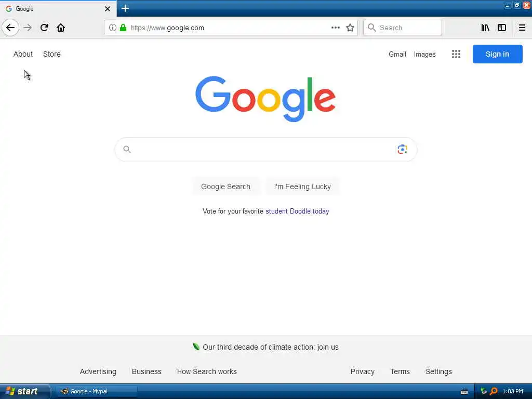532x399 pixels.
Task: Click the 1:03 PM clock
Action: coord(513,391)
